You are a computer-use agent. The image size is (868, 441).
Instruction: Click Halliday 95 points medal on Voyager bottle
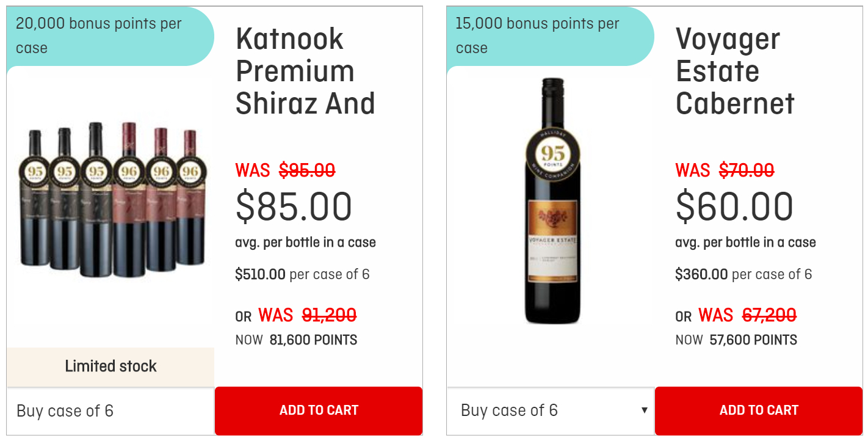(x=552, y=155)
